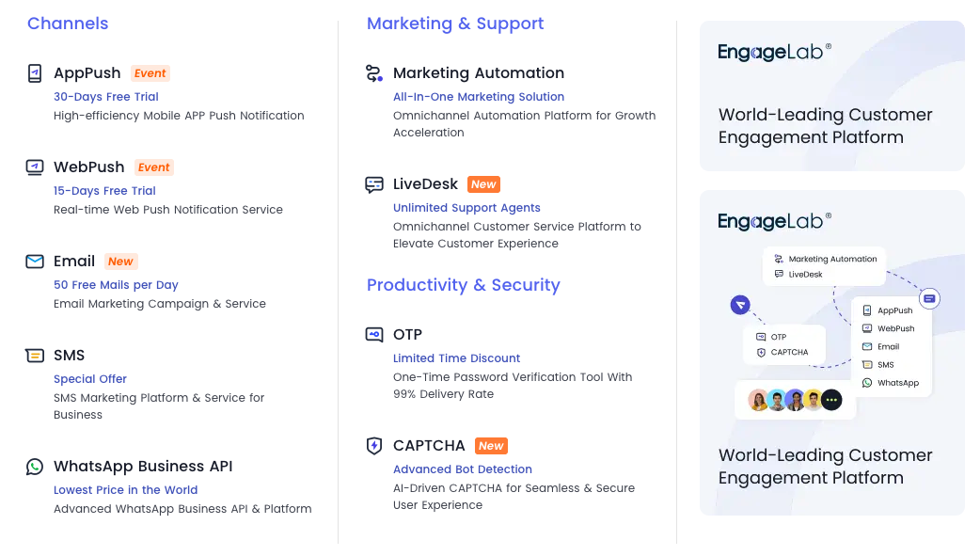Click the Event badge beside WebPush
This screenshot has width=980, height=556.
pyautogui.click(x=153, y=167)
